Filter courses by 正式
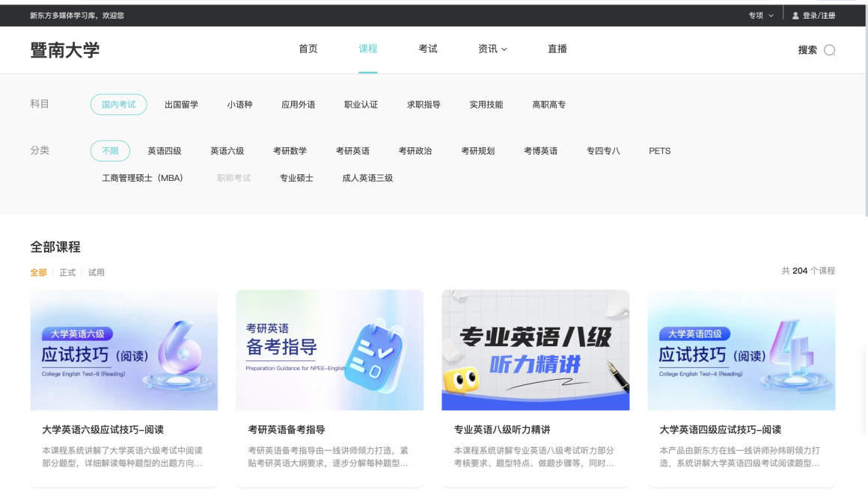Image resolution: width=868 pixels, height=492 pixels. [x=67, y=273]
